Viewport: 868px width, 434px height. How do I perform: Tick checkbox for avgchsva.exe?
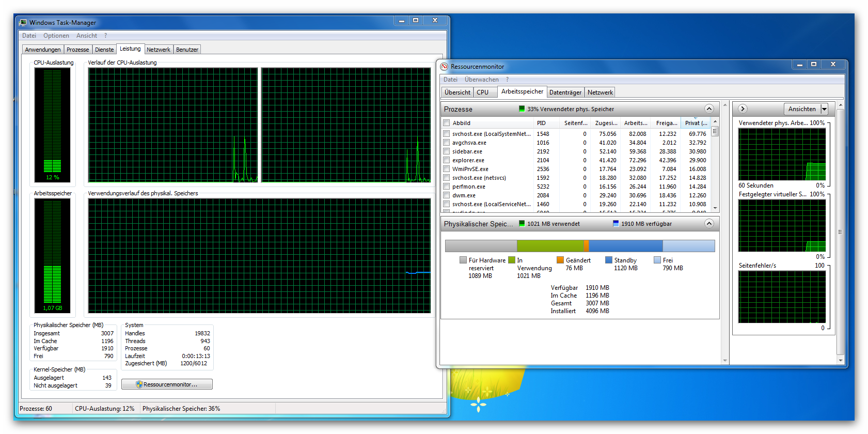[x=447, y=142]
